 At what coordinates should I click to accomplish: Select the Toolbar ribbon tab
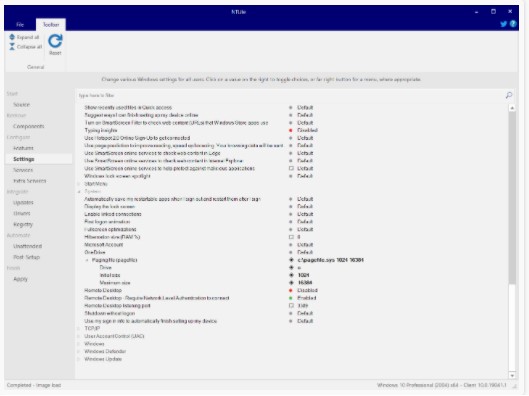click(x=51, y=25)
